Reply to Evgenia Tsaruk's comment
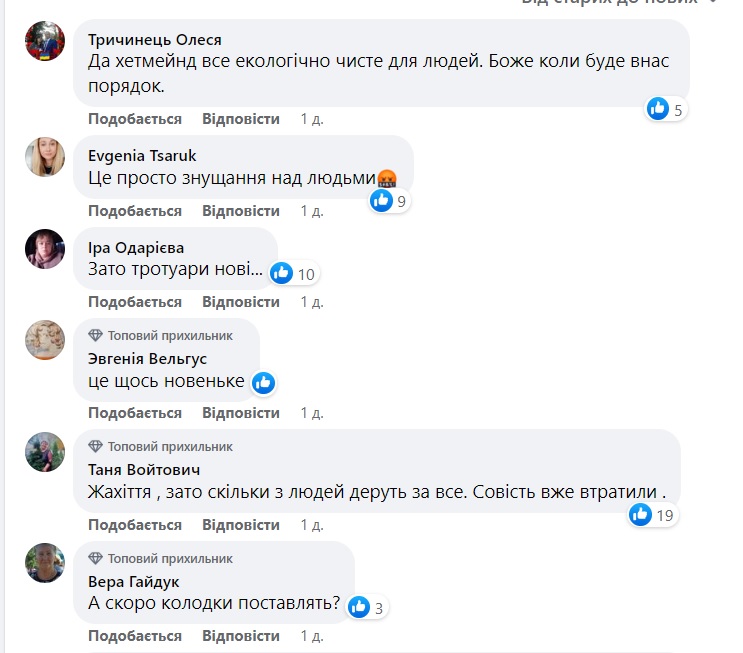 pos(241,211)
